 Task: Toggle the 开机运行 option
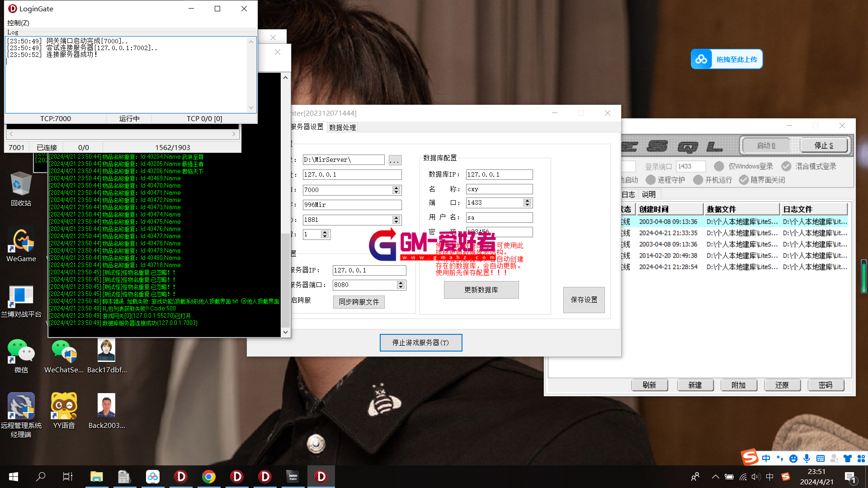tap(713, 180)
